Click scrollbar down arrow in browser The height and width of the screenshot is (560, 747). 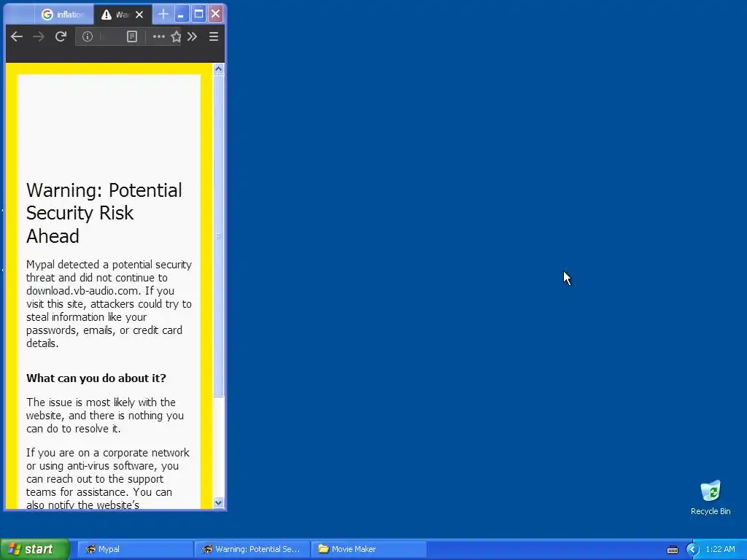[219, 503]
